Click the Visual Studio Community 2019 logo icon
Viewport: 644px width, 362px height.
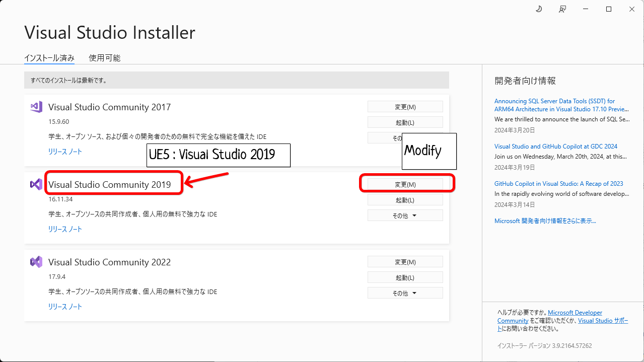(x=36, y=184)
